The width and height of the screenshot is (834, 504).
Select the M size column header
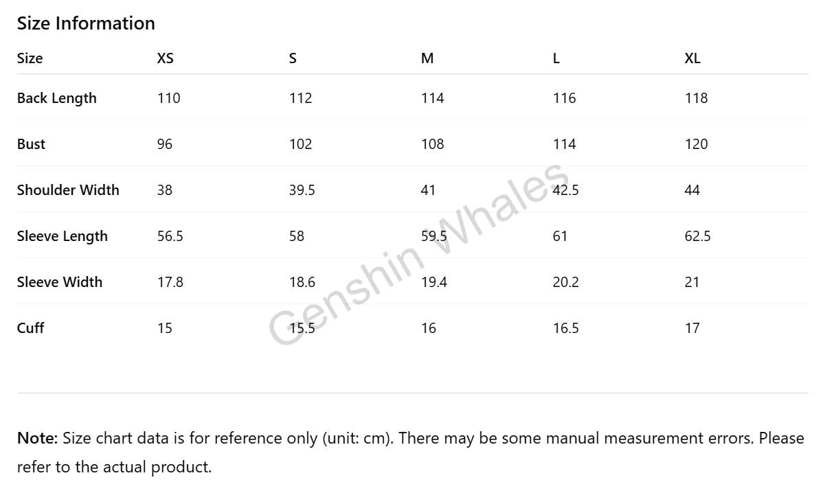tap(427, 58)
